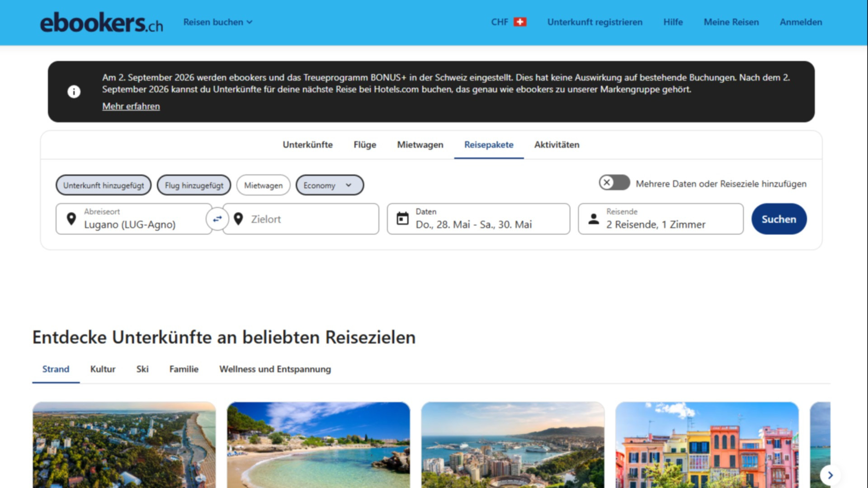
Task: Enable the Mietwagen chip option
Action: click(263, 185)
